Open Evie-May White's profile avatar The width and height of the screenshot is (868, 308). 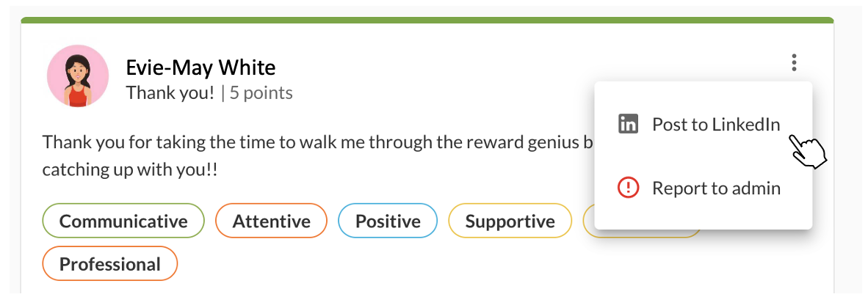[x=78, y=76]
